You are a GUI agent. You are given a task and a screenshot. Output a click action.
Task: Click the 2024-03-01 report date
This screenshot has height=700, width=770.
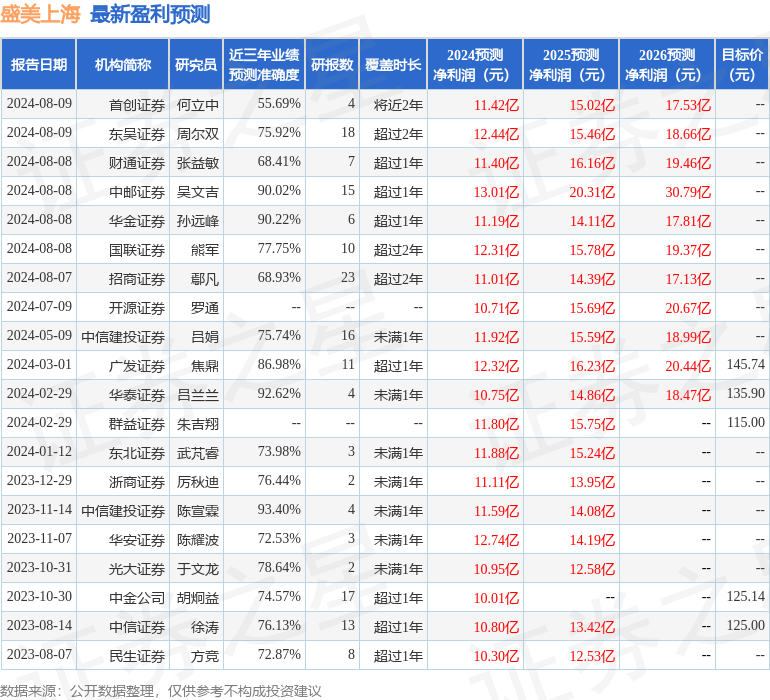pyautogui.click(x=39, y=364)
